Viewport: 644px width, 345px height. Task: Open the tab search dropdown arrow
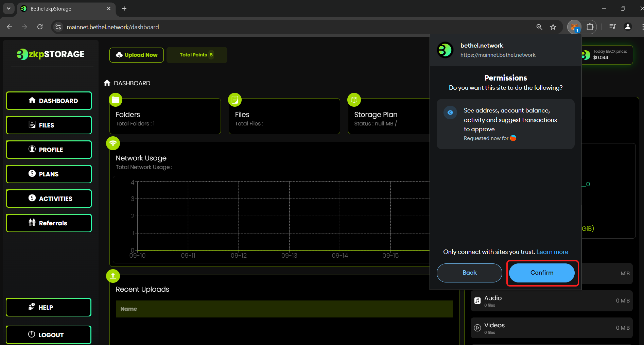click(x=8, y=8)
